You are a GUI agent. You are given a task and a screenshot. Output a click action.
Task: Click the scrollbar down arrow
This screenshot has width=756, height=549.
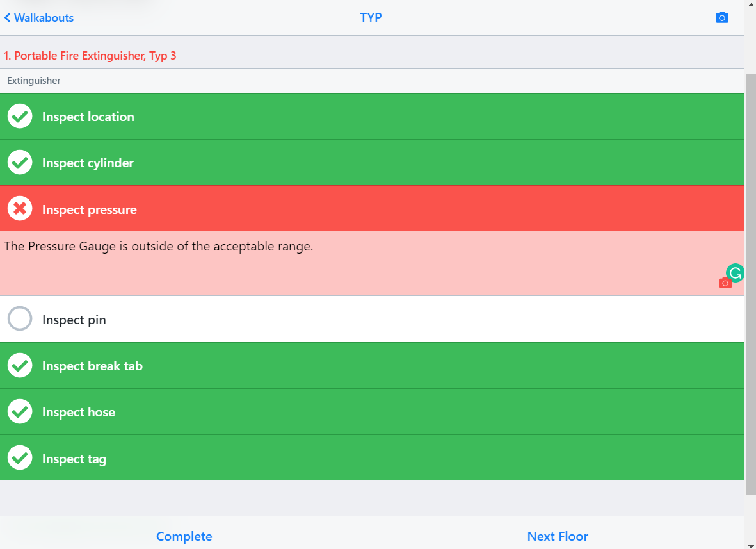click(x=750, y=544)
